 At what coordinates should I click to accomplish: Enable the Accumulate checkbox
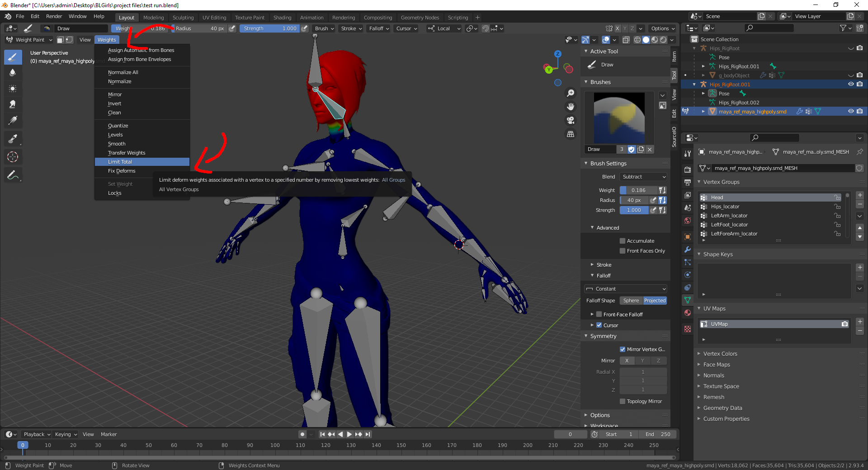pyautogui.click(x=623, y=241)
